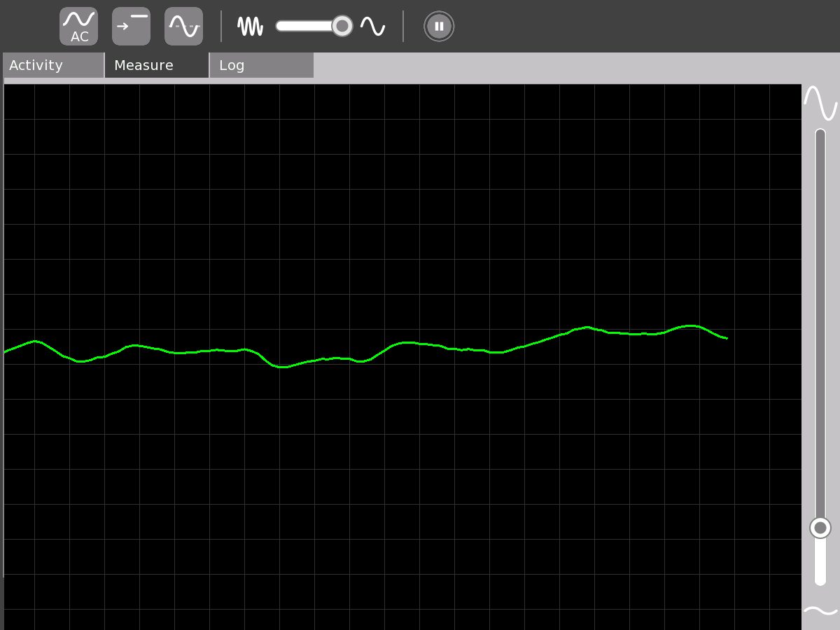Click the vertical gain slider knob
Image resolution: width=840 pixels, height=630 pixels.
click(x=820, y=528)
